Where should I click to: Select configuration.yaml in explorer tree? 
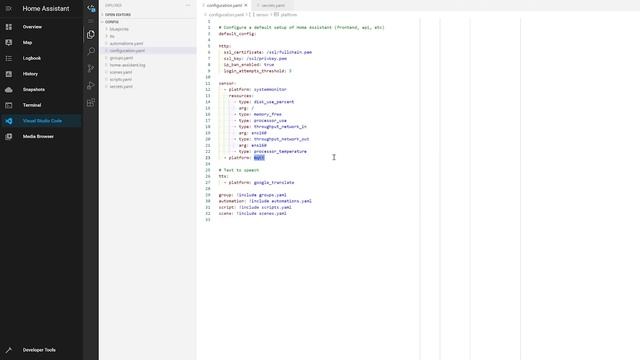point(148,51)
